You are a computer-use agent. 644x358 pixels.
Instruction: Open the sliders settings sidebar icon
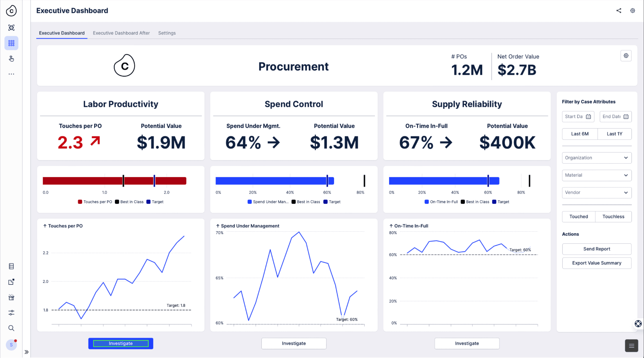11,313
